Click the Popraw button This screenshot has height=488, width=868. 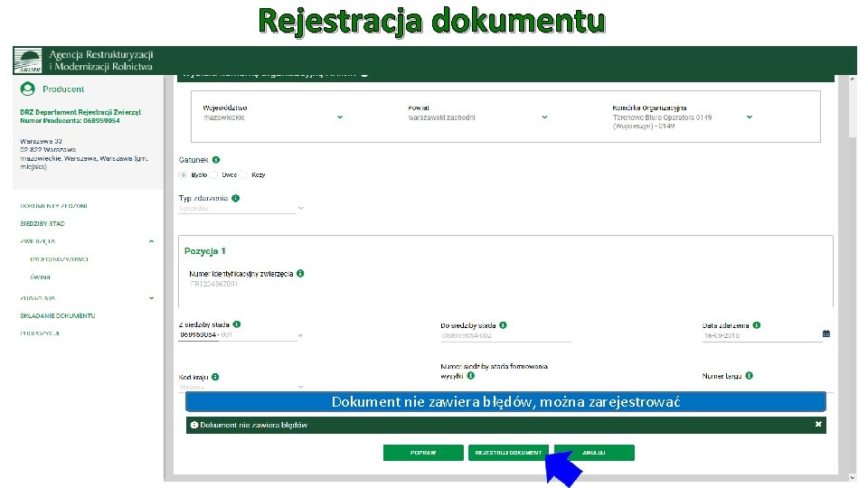[x=423, y=453]
